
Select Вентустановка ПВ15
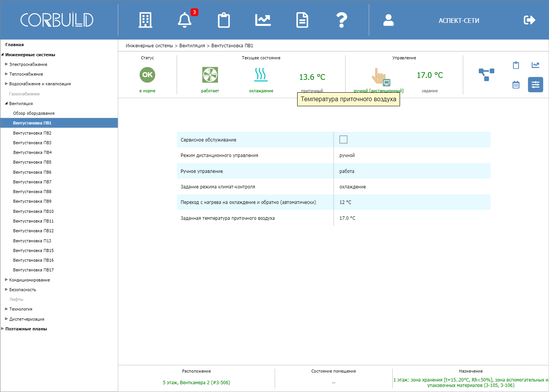[33, 250]
